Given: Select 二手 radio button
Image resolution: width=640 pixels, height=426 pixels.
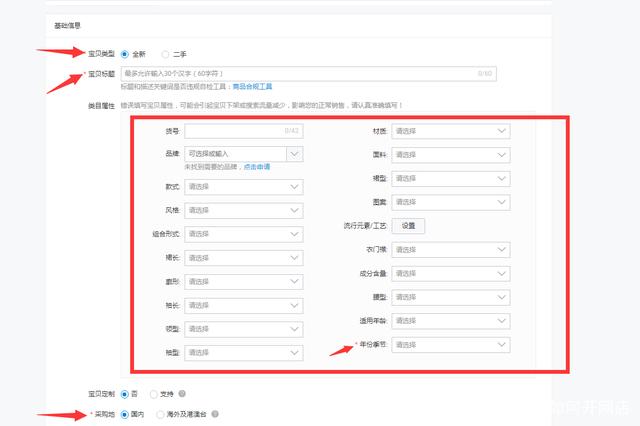Looking at the screenshot, I should click(165, 54).
